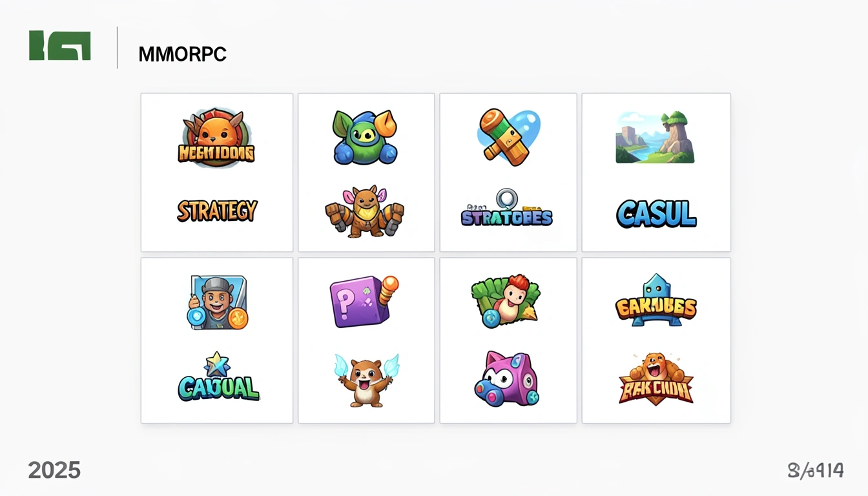
Task: Click the purple cube with P icon
Action: click(364, 302)
